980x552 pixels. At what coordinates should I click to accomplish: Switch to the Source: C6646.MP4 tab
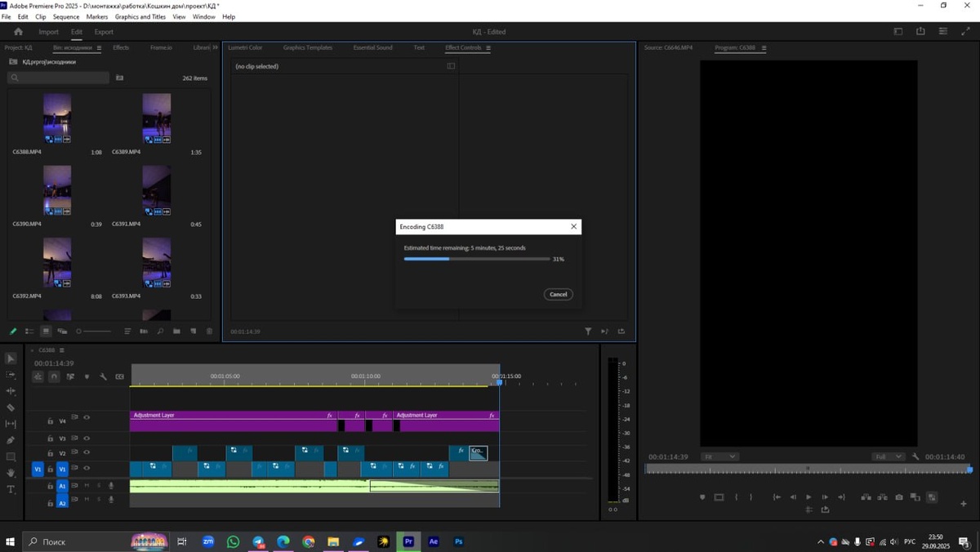point(668,47)
